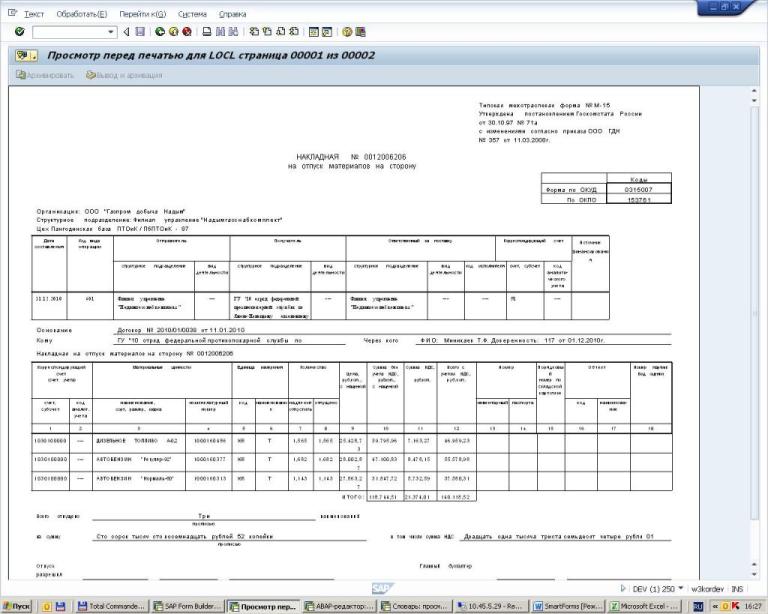Click the yellow Help question mark icon
Screen dimensions: 768x614
[x=347, y=32]
